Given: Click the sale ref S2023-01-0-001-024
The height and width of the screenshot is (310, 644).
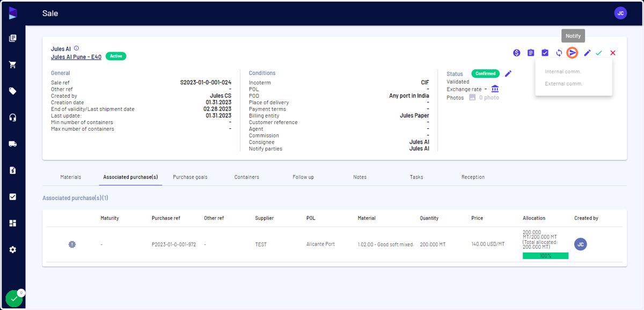Looking at the screenshot, I should [206, 83].
